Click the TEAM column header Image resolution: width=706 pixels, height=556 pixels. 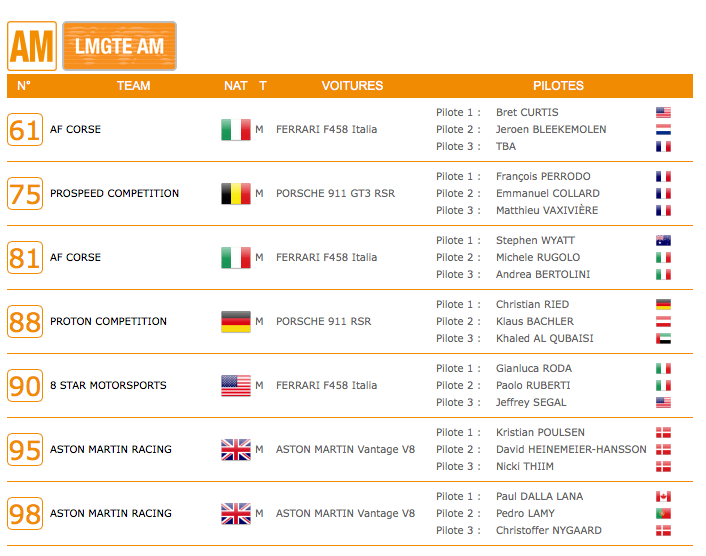133,86
